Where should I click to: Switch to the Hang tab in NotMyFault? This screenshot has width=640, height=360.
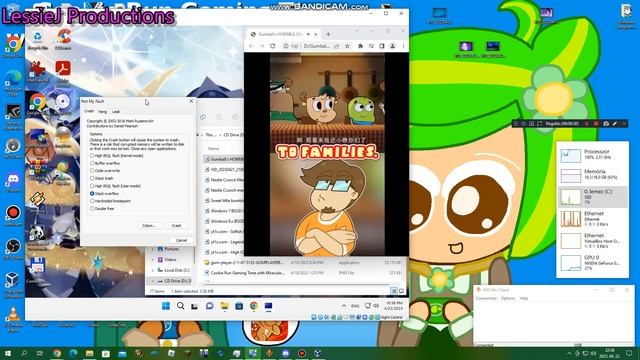pos(102,111)
